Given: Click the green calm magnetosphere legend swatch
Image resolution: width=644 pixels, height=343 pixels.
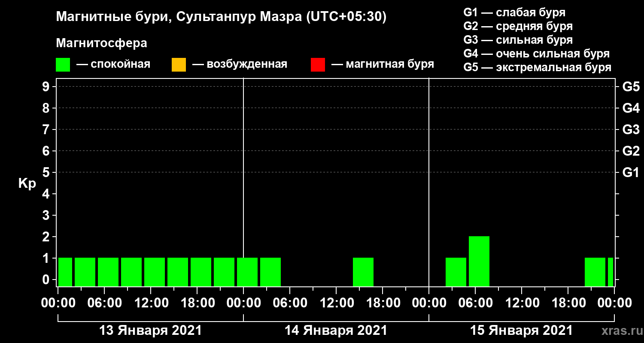Looking at the screenshot, I should [63, 65].
